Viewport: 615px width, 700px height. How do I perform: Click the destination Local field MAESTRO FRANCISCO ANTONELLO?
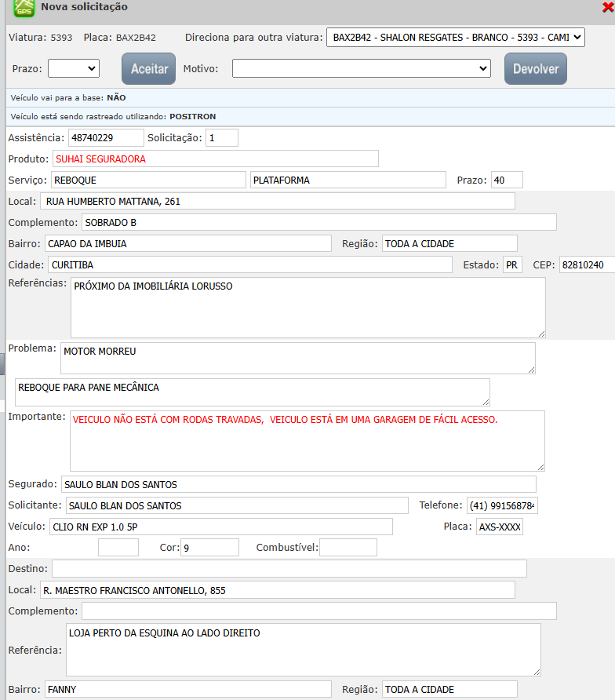point(278,589)
